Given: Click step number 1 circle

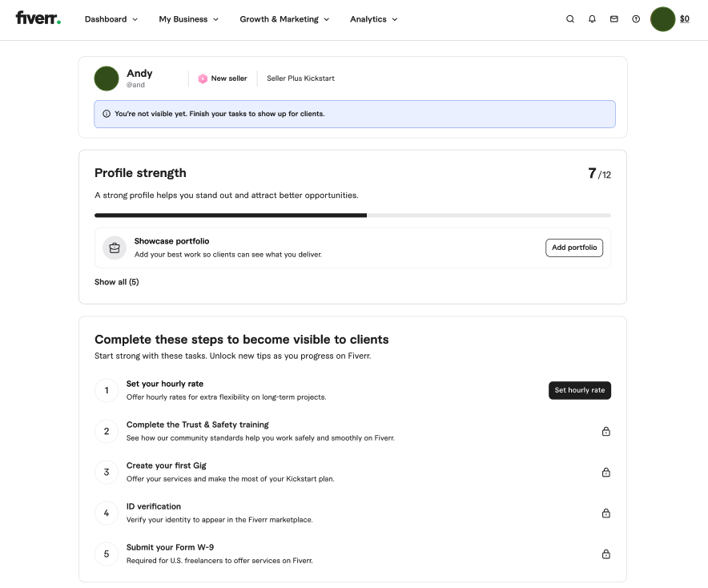Looking at the screenshot, I should (107, 390).
